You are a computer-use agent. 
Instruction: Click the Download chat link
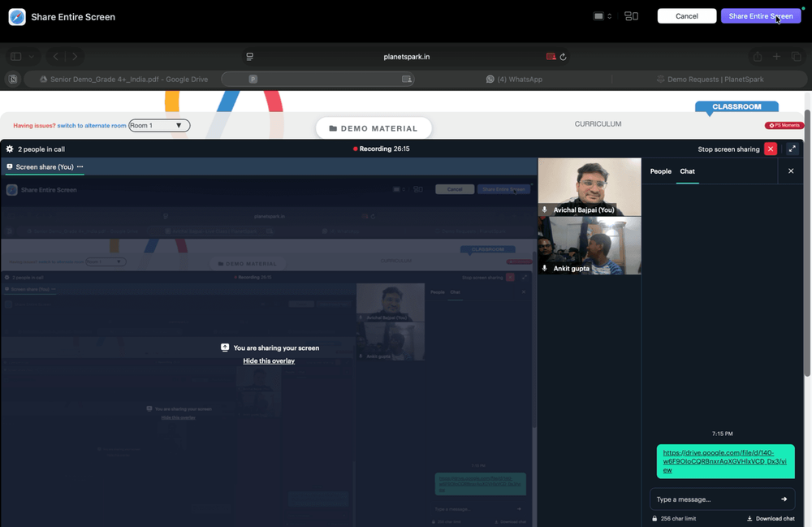click(771, 518)
